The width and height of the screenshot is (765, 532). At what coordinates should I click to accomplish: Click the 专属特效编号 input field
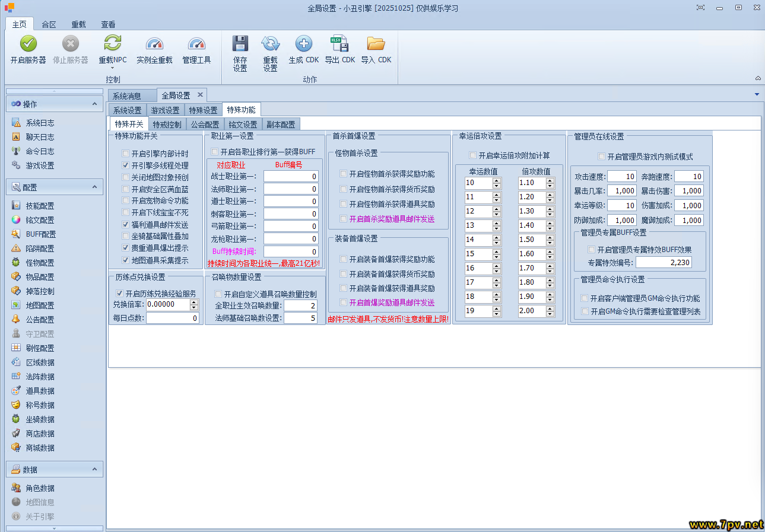coord(664,263)
